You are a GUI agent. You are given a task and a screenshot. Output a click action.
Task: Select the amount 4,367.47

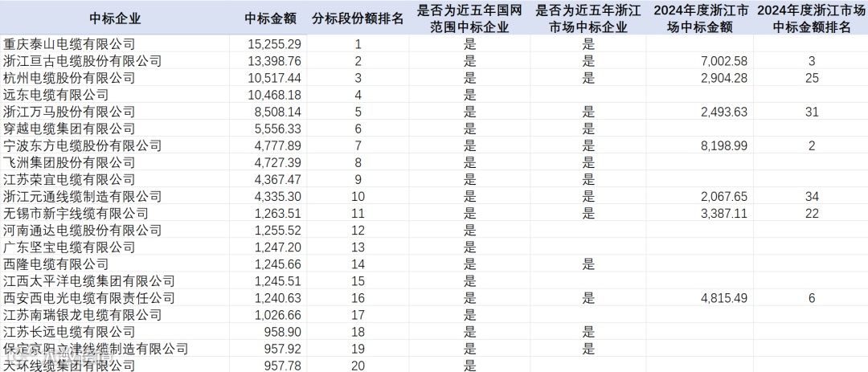click(278, 180)
